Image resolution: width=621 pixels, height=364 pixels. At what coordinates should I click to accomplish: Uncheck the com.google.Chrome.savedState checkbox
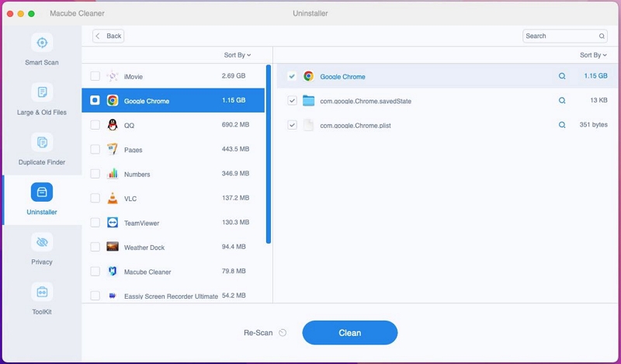(x=292, y=101)
